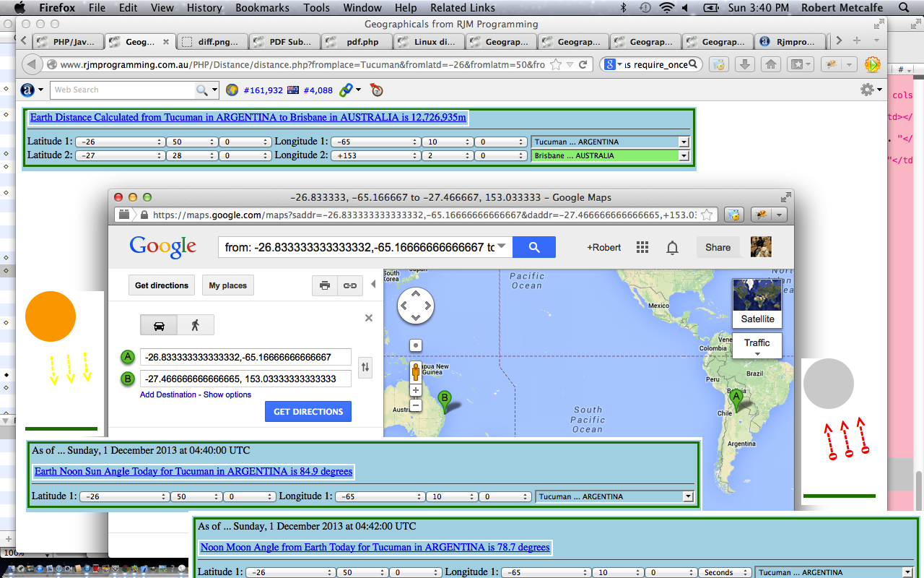This screenshot has height=578, width=924.
Task: Select the driving car travel mode
Action: [159, 325]
